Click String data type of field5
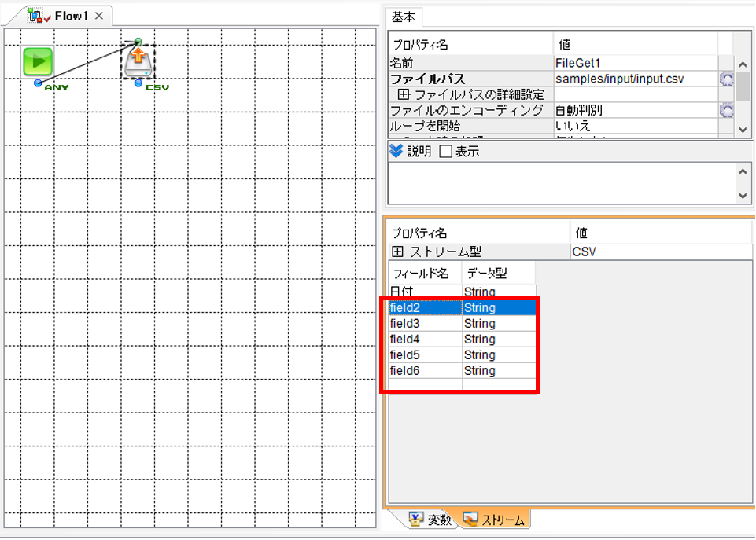The image size is (756, 540). (499, 355)
